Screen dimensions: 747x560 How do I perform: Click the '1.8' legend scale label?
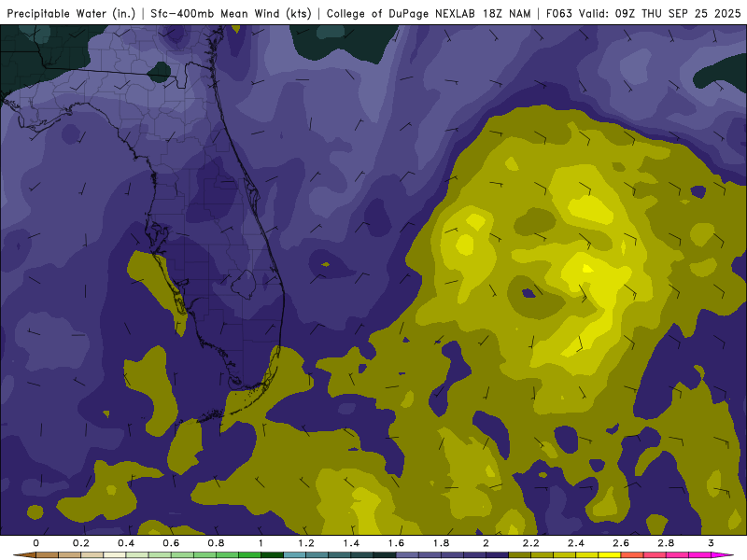click(x=441, y=543)
